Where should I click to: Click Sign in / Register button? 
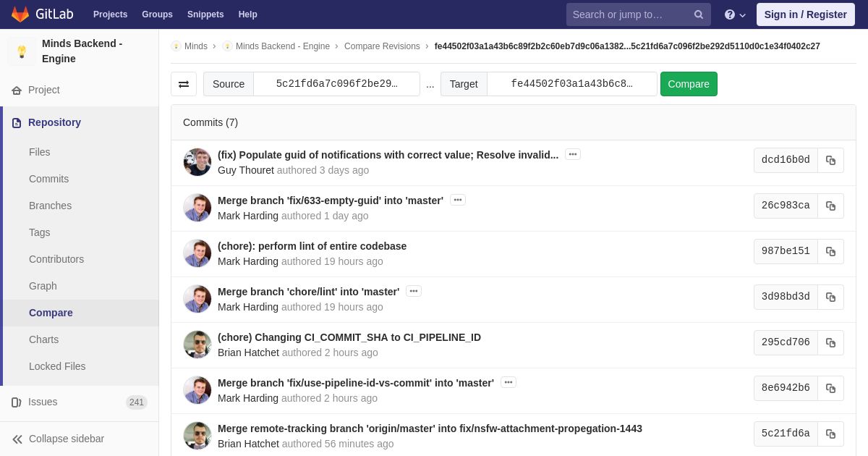click(805, 14)
